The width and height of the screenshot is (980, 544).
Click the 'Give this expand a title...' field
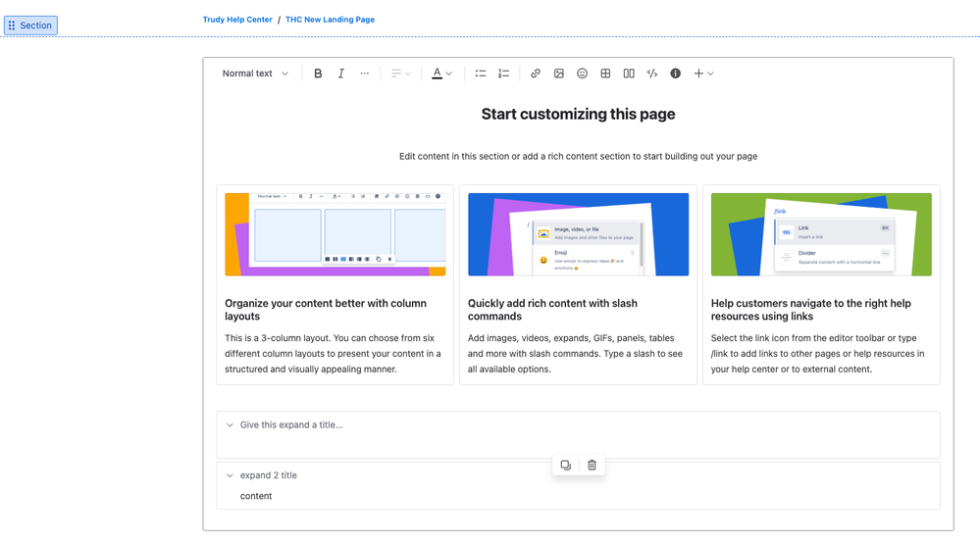tap(291, 424)
